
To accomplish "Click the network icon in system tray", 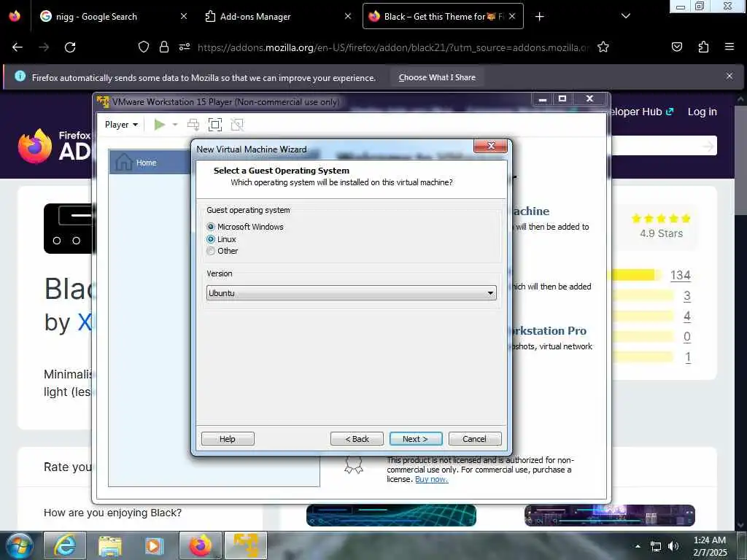I will [x=656, y=546].
